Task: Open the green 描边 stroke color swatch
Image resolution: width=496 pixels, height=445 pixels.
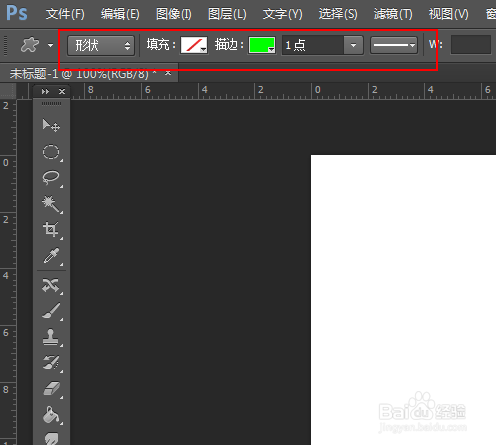Action: (262, 45)
